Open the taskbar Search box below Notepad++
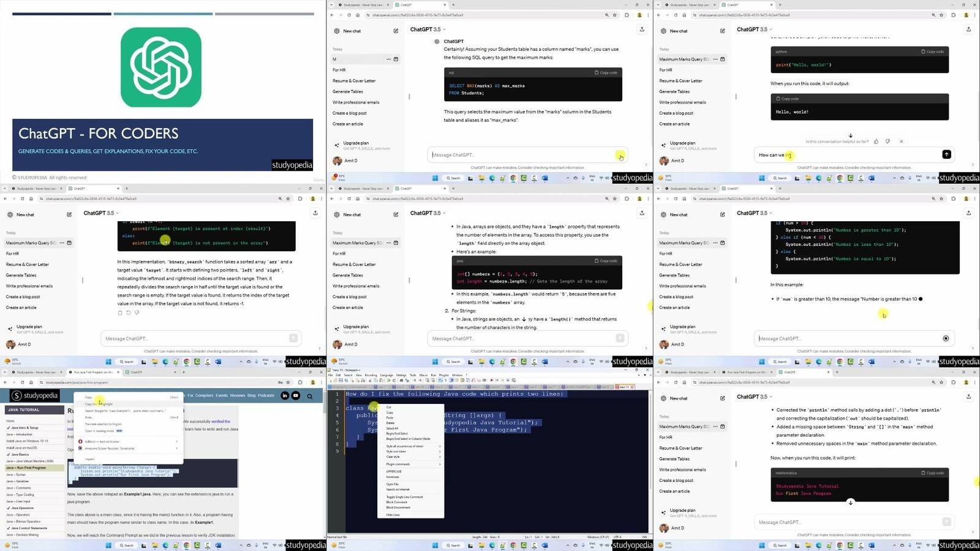The width and height of the screenshot is (980, 551). [453, 545]
